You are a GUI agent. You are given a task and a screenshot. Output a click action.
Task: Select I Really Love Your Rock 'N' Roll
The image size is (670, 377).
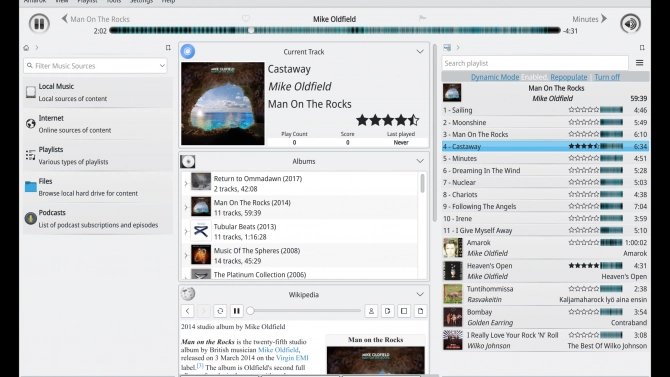tap(545, 340)
